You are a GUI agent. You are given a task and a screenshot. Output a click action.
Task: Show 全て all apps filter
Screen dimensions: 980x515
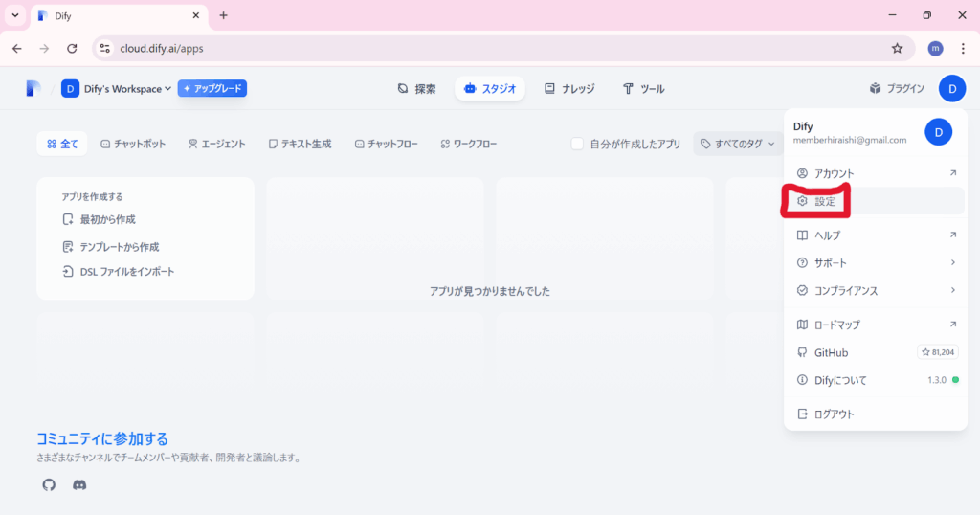pyautogui.click(x=62, y=144)
